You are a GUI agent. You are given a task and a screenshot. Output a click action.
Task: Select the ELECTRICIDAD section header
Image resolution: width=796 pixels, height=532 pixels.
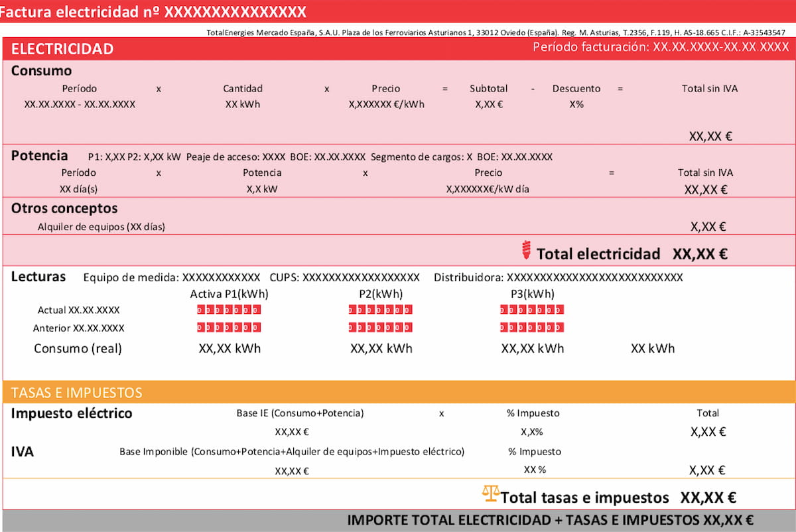click(62, 48)
